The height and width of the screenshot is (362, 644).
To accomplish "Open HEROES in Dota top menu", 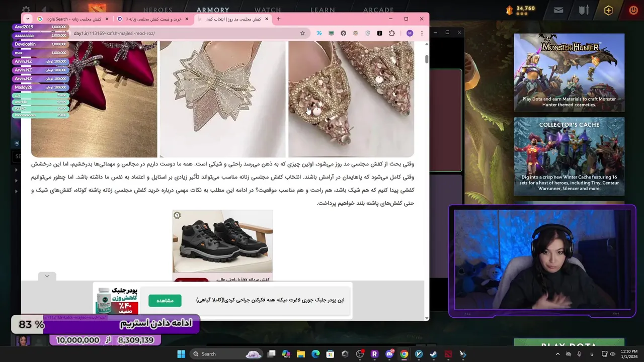I will (157, 10).
